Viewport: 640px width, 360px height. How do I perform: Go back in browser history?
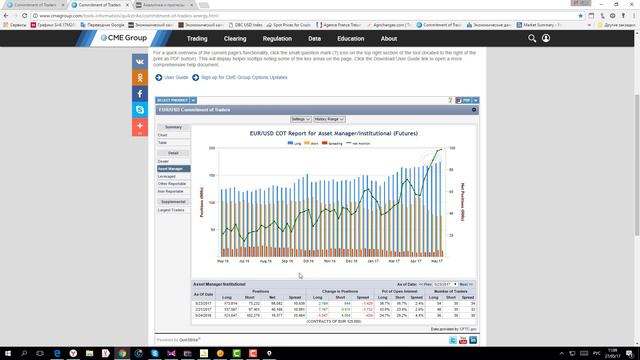click(x=6, y=16)
